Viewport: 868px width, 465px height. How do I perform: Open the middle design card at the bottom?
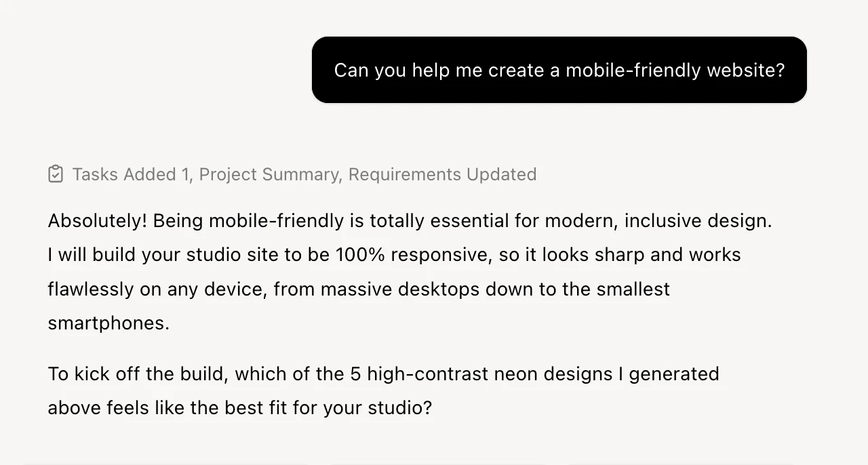click(x=437, y=463)
